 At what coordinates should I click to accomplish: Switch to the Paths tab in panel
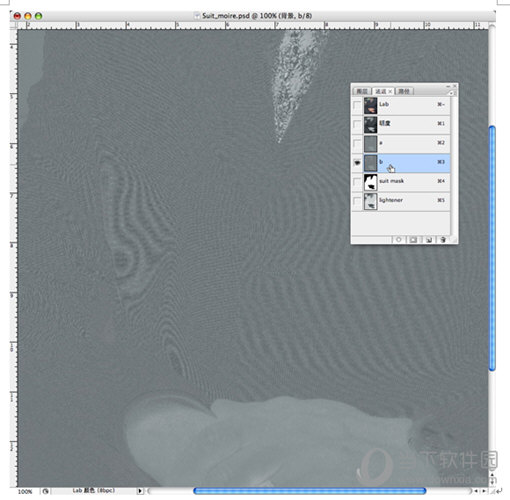(404, 91)
